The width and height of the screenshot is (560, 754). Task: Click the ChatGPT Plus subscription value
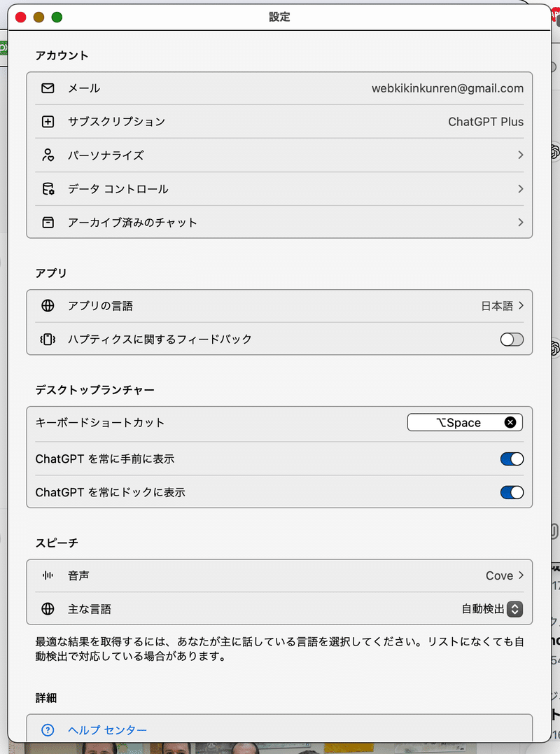pyautogui.click(x=486, y=122)
